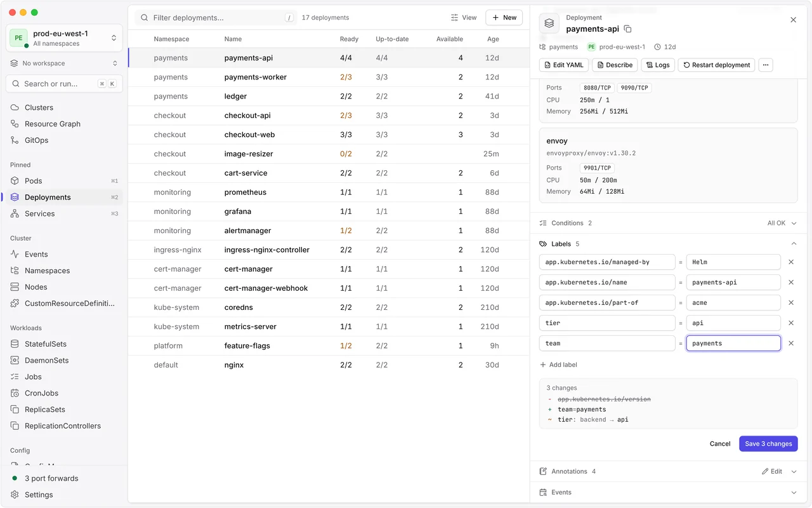812x508 pixels.
Task: Delete the app.kubernetes.io/name label
Action: (x=791, y=283)
